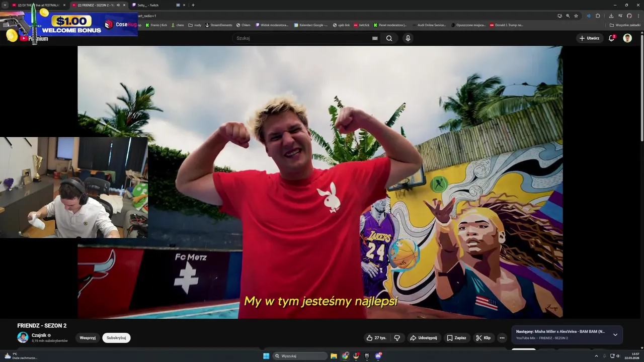Open the tab search dropdown arrow

(5, 5)
